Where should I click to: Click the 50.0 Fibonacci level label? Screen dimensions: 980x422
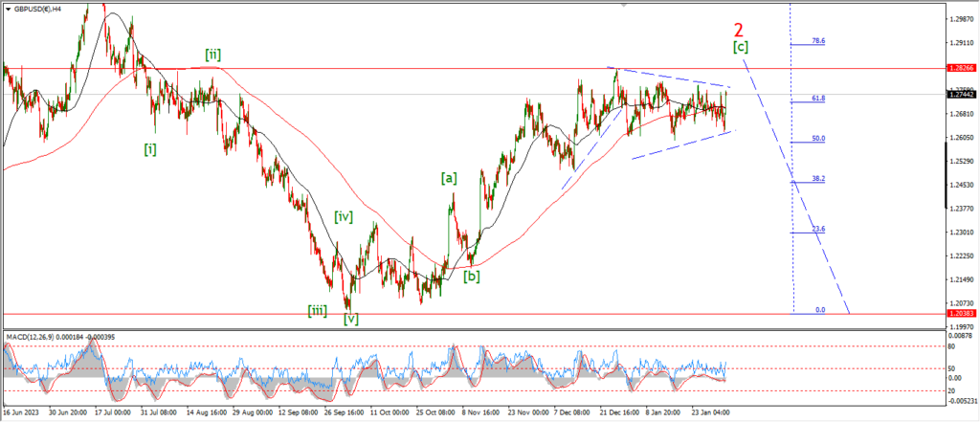coord(819,138)
